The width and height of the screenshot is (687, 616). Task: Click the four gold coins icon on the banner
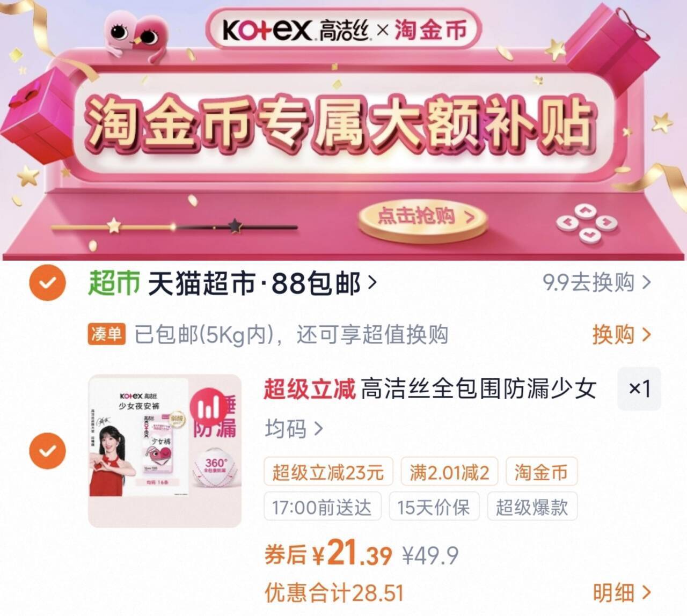click(585, 223)
